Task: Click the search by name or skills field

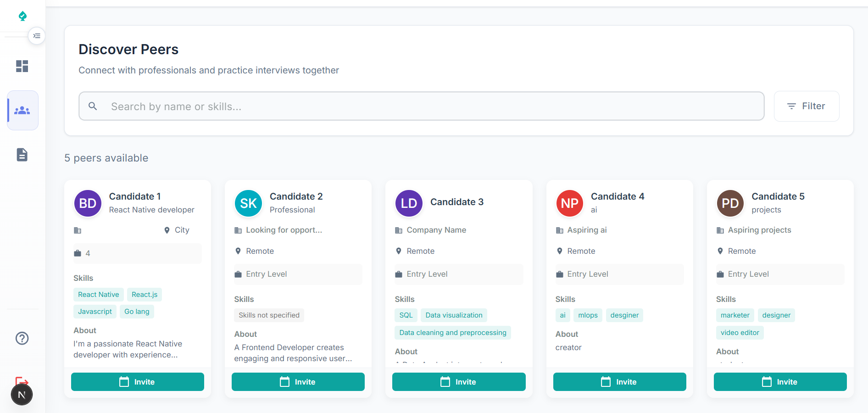Action: (x=421, y=106)
